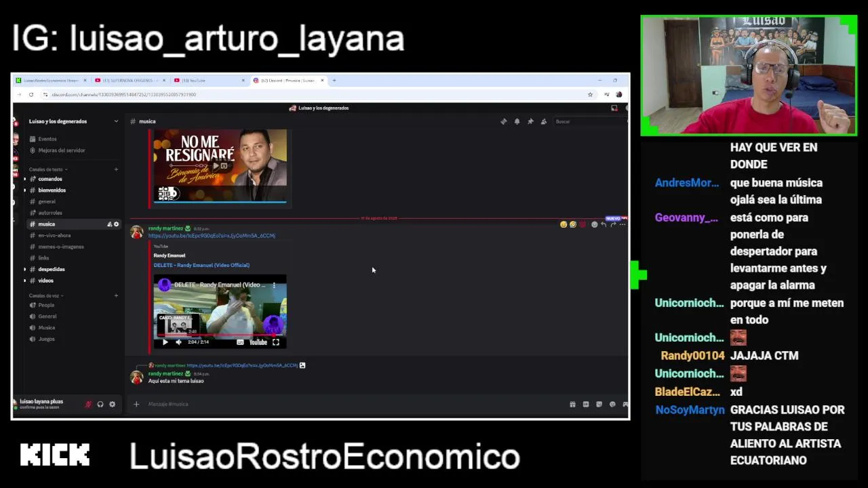The width and height of the screenshot is (868, 488).
Task: Open embedded video more options menu
Action: 274,285
